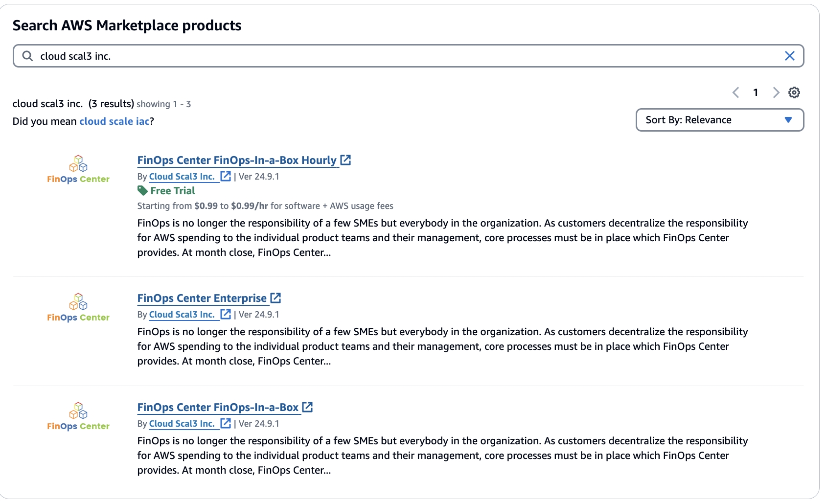Open FinOps Center FinOps-In-a-Box Hourly listing
Image resolution: width=827 pixels, height=504 pixels.
[x=237, y=160]
